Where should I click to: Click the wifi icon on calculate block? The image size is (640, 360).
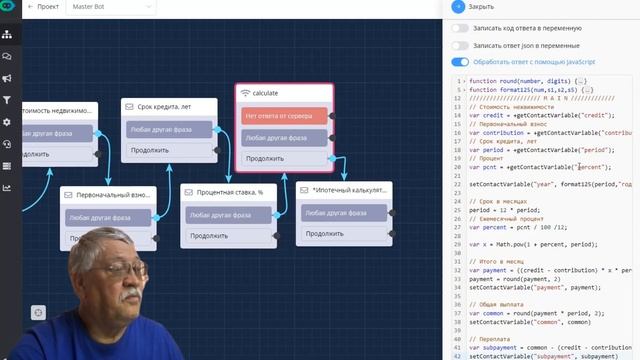tap(245, 93)
